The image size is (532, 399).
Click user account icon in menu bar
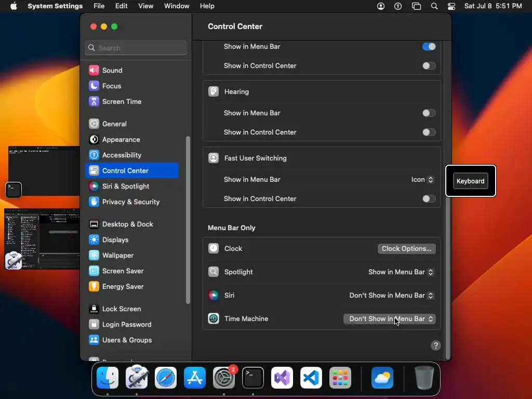click(381, 6)
